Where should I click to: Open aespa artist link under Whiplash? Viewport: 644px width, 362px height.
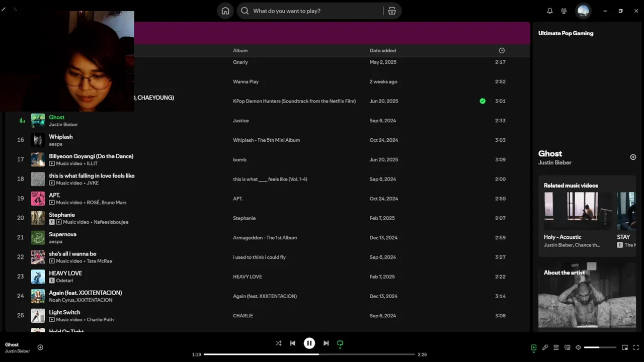tap(55, 144)
